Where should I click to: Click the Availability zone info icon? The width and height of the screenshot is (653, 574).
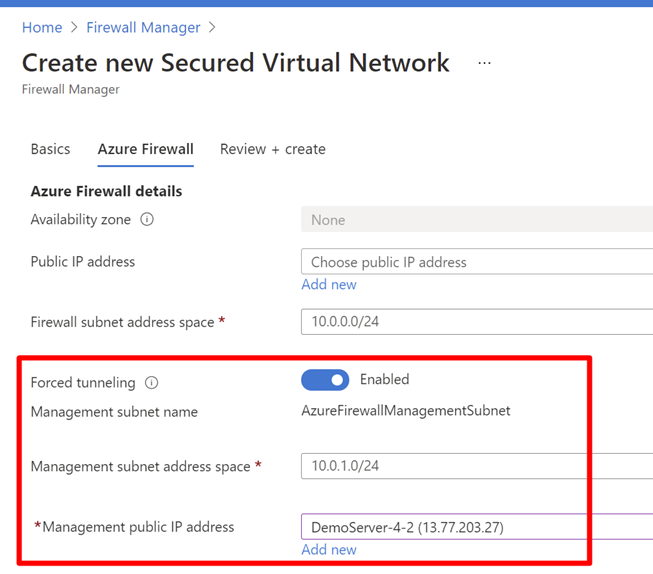147,220
